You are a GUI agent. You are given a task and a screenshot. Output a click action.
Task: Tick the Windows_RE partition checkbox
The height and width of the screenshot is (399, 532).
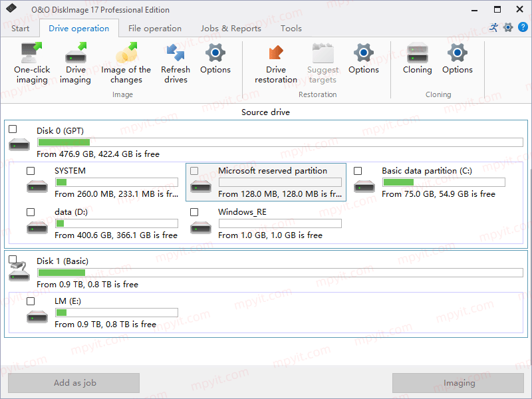[194, 212]
